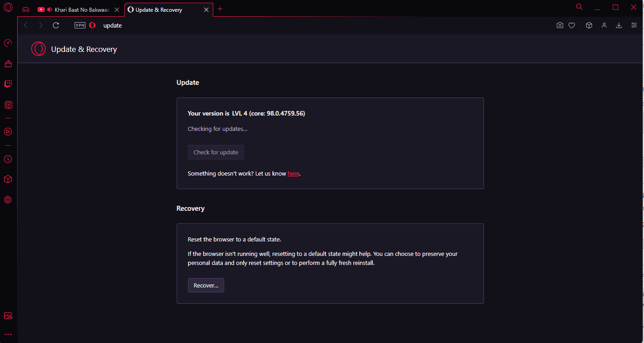This screenshot has height=343, width=644.
Task: Add this page to bookmarks via heart icon
Action: (x=572, y=25)
